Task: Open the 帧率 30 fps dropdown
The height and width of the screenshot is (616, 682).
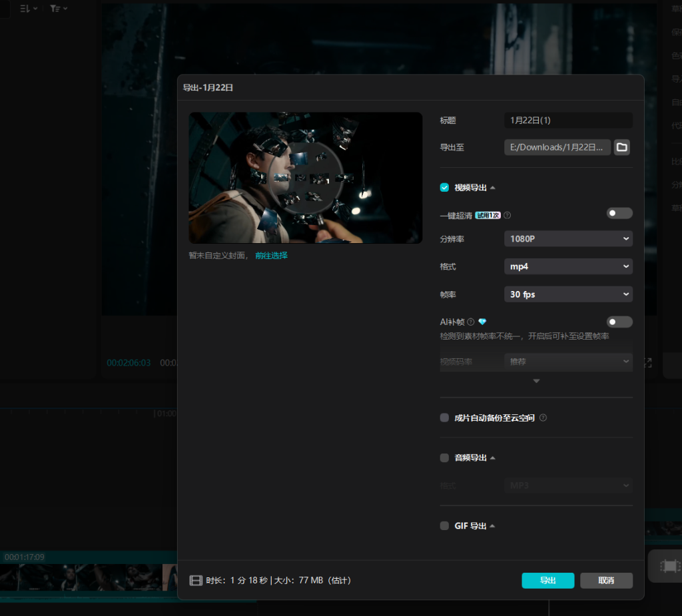Action: pyautogui.click(x=568, y=294)
